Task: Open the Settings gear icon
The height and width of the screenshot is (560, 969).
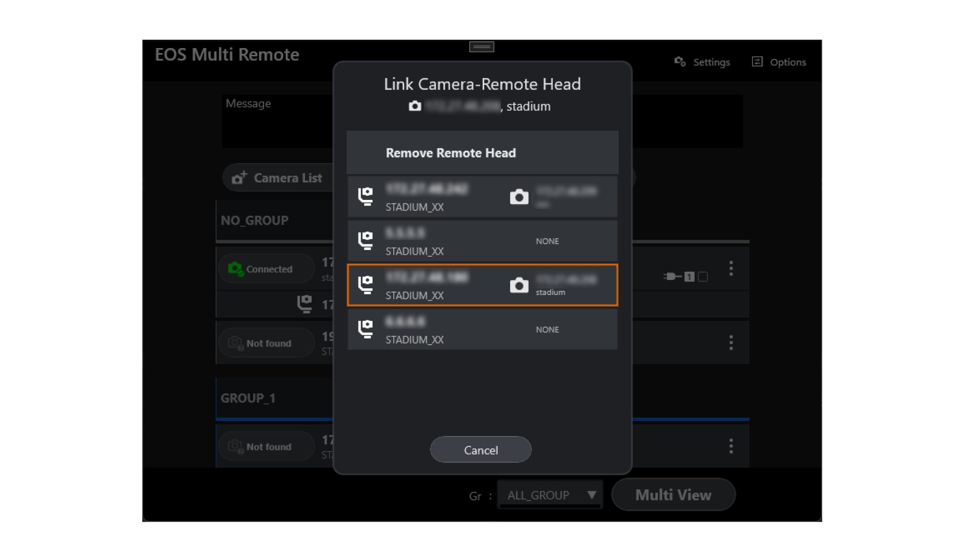Action: (680, 61)
